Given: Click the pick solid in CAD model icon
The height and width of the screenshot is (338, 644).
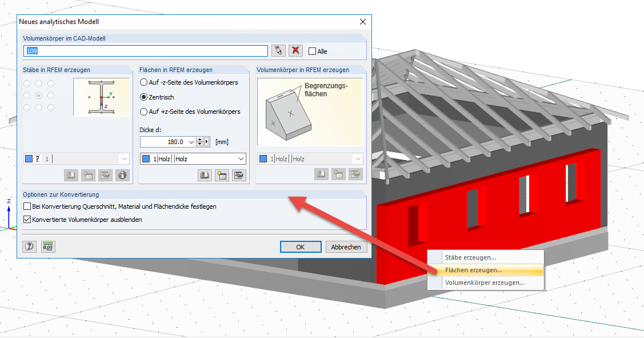Looking at the screenshot, I should point(278,50).
